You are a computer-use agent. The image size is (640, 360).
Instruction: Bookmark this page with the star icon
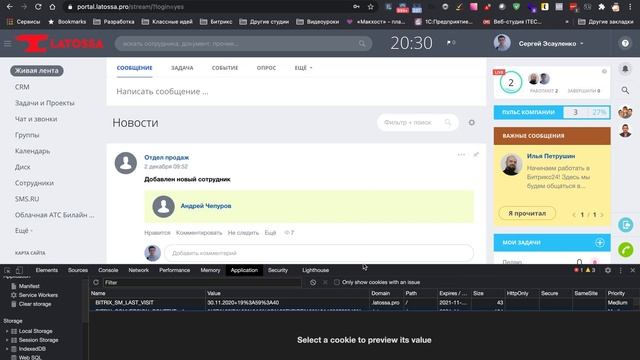[371, 7]
